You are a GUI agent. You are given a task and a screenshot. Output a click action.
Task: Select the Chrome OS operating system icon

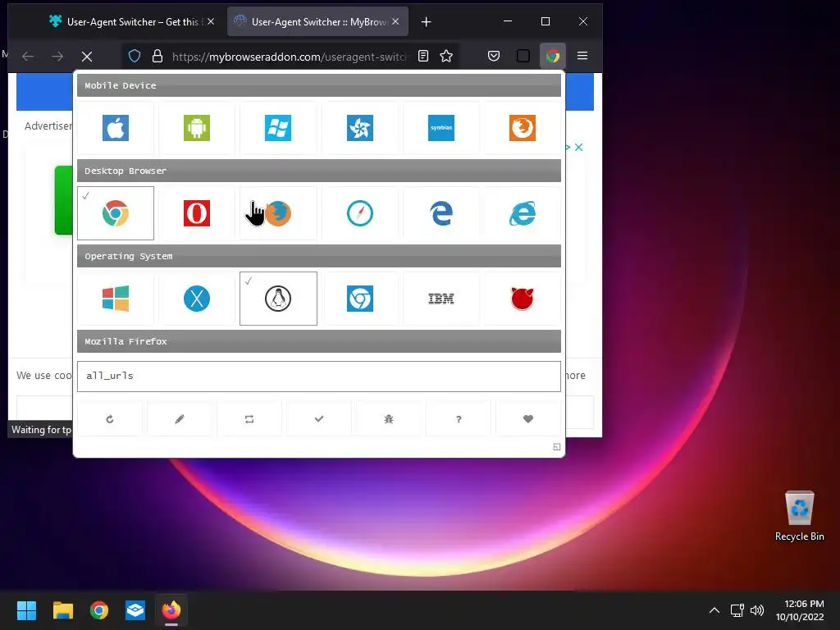click(360, 299)
